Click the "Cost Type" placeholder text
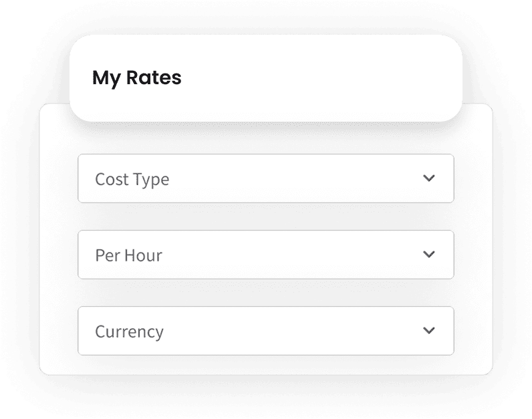 [x=132, y=179]
